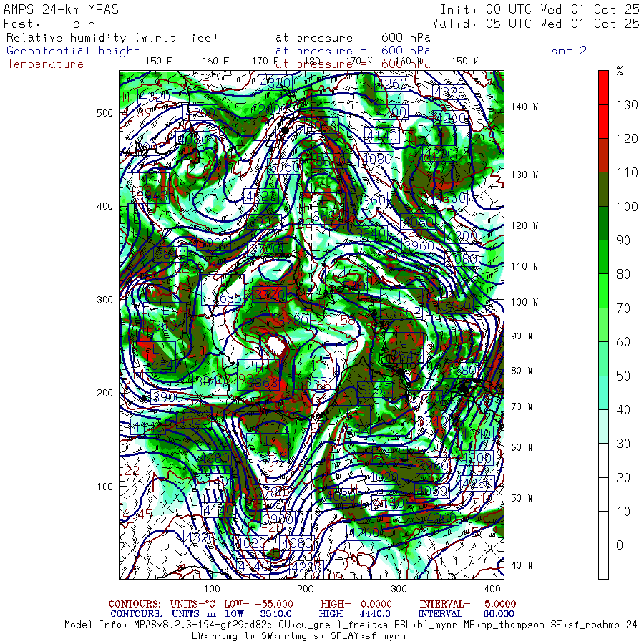Click the LW:rrtmg_lw SW:rrtmg_sw footer line

[x=298, y=636]
